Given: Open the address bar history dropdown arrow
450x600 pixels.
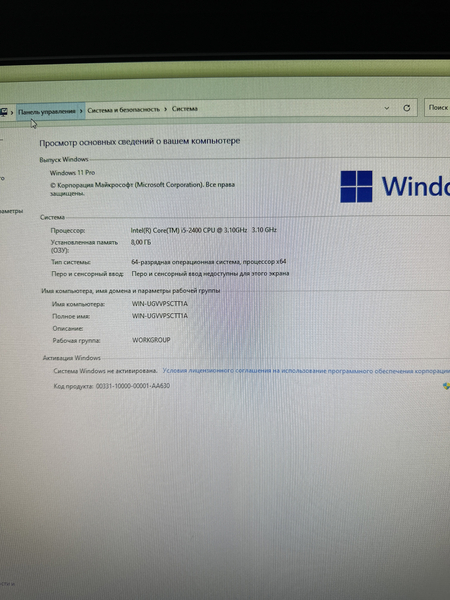Looking at the screenshot, I should coord(386,108).
